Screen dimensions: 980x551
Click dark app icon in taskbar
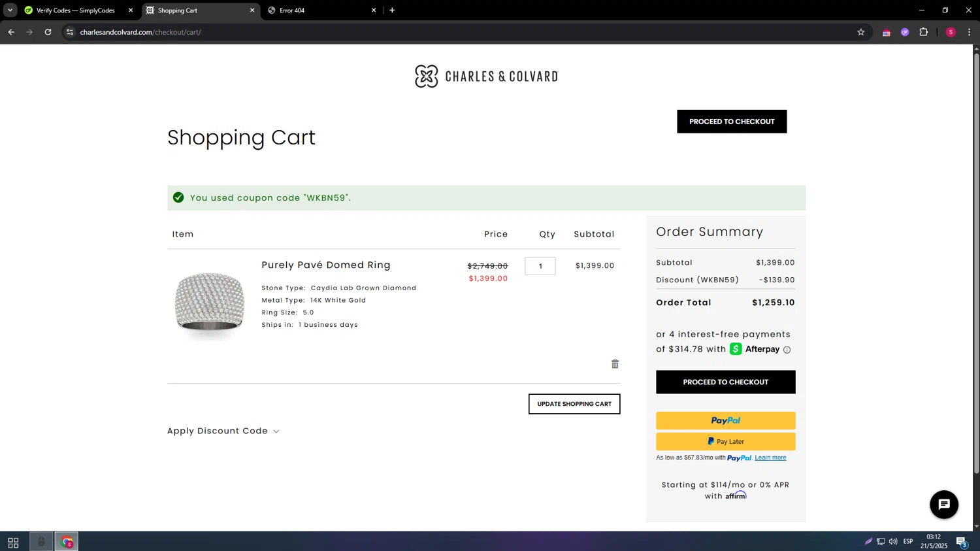(x=41, y=542)
